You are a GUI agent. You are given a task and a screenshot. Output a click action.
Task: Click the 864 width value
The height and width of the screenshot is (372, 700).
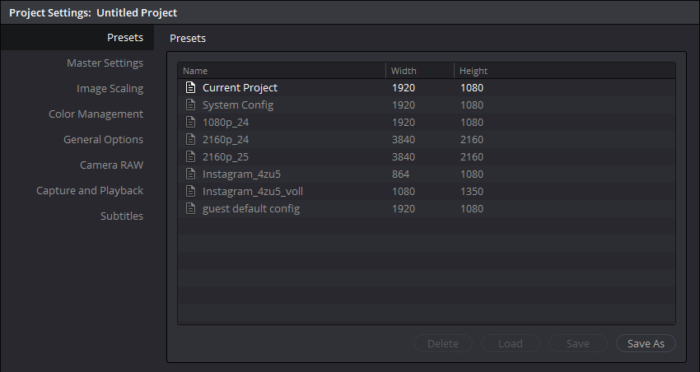click(400, 174)
